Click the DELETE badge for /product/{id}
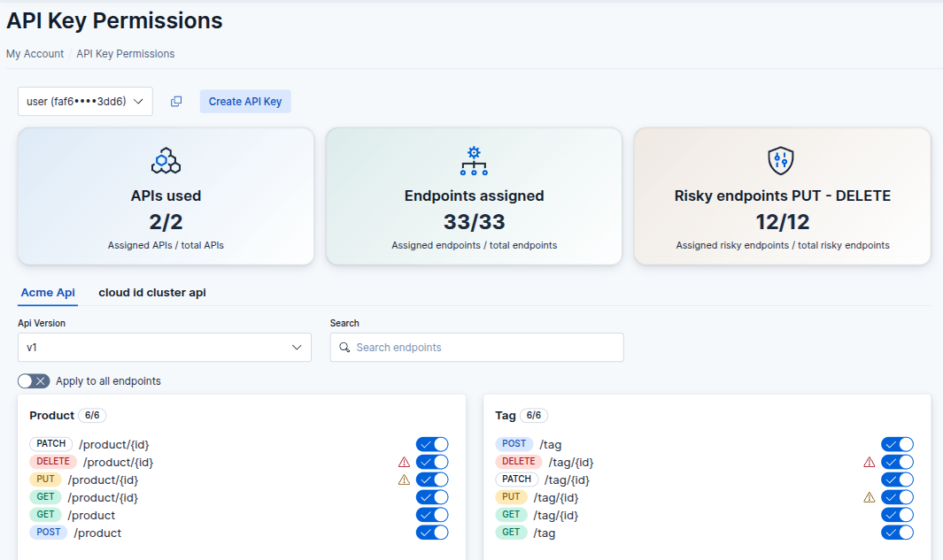 point(53,462)
